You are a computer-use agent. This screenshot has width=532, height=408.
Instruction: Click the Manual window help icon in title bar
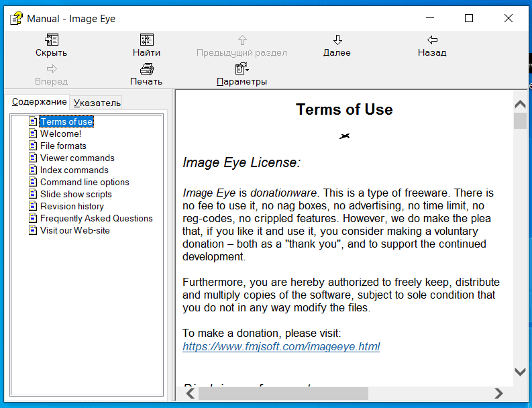[16, 18]
